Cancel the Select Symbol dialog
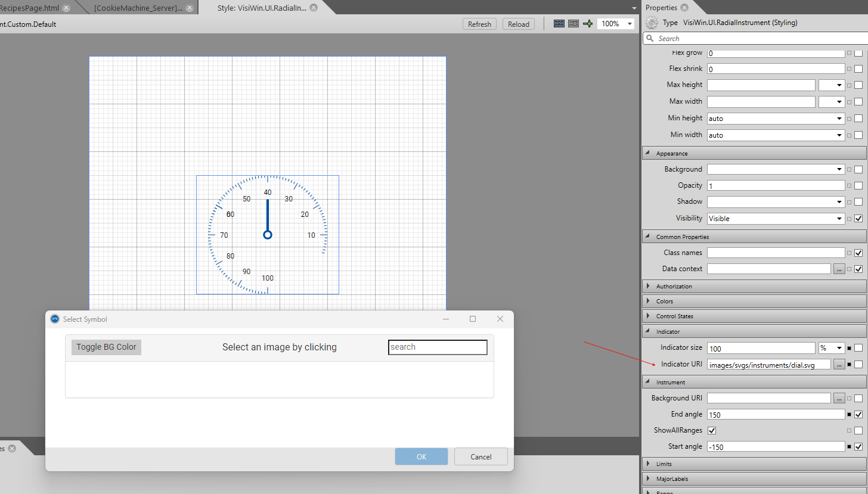The image size is (868, 494). (x=480, y=456)
